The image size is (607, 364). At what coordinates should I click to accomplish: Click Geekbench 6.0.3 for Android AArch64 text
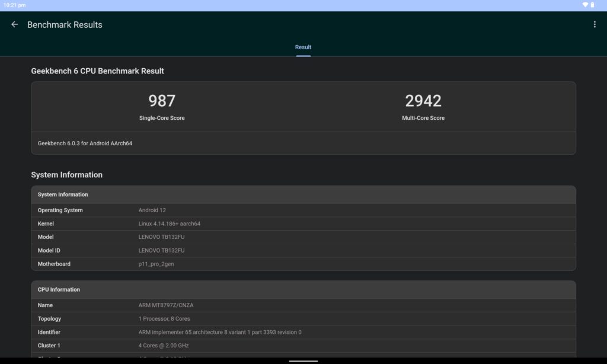tap(85, 143)
